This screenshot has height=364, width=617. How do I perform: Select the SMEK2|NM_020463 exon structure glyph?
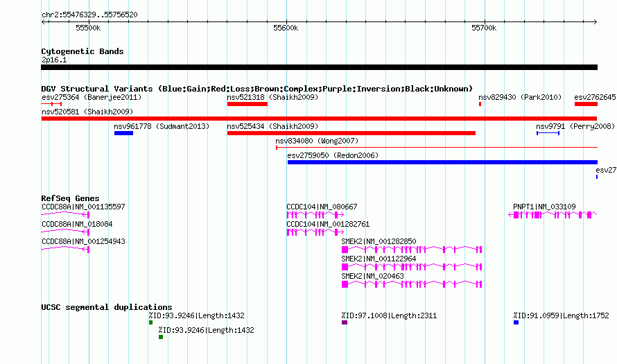click(x=412, y=284)
